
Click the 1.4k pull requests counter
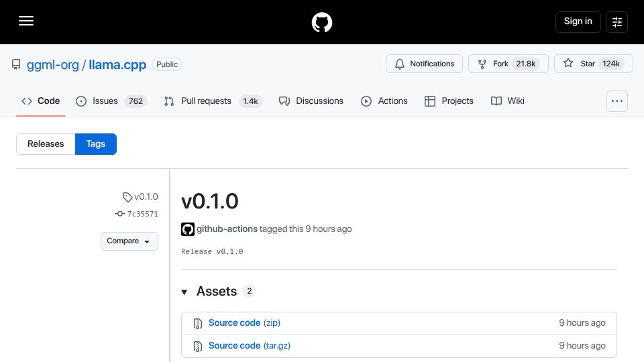click(x=250, y=101)
